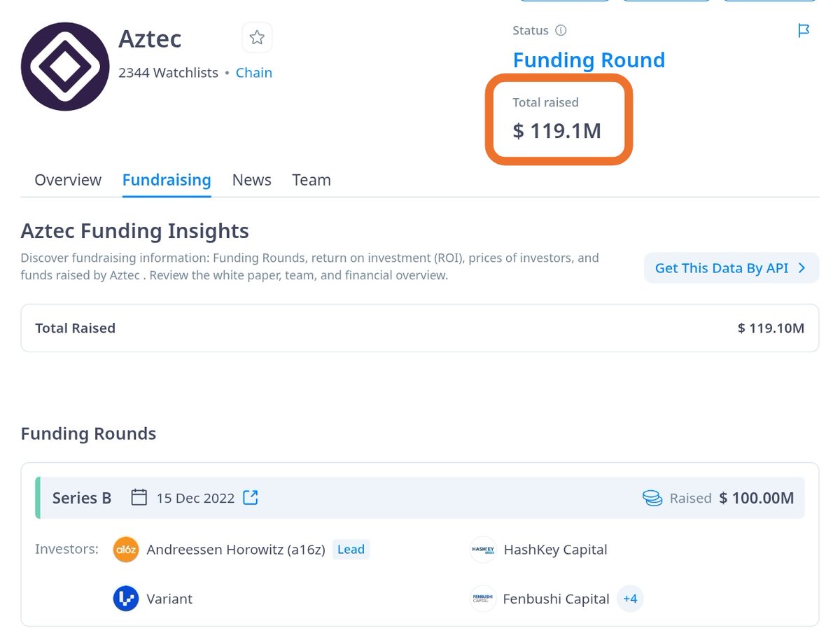This screenshot has height=633, width=840.
Task: Open the News tab
Action: point(252,180)
